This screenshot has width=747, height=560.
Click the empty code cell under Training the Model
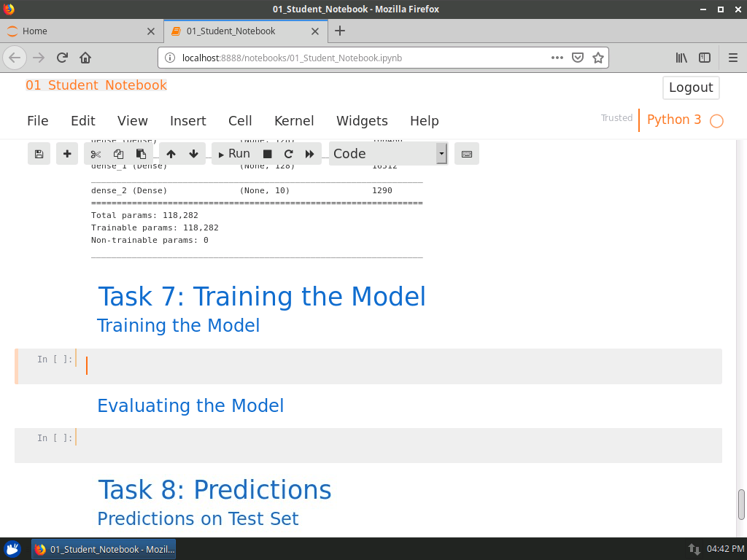(x=292, y=365)
